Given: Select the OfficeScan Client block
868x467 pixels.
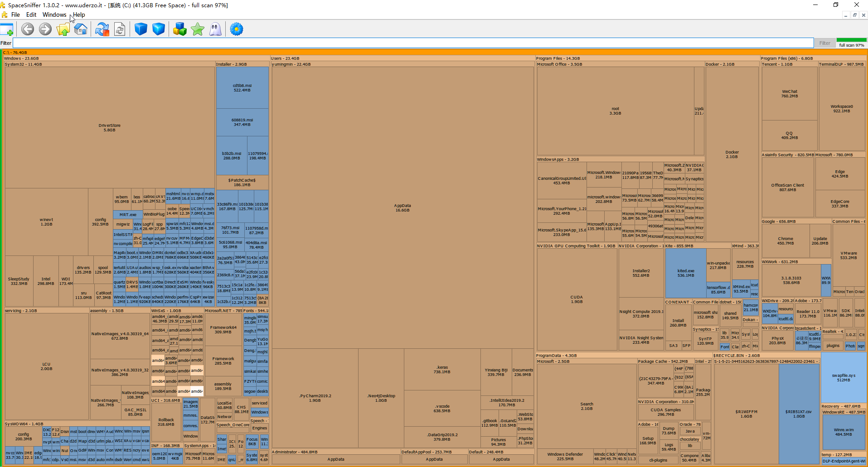Looking at the screenshot, I should click(788, 188).
